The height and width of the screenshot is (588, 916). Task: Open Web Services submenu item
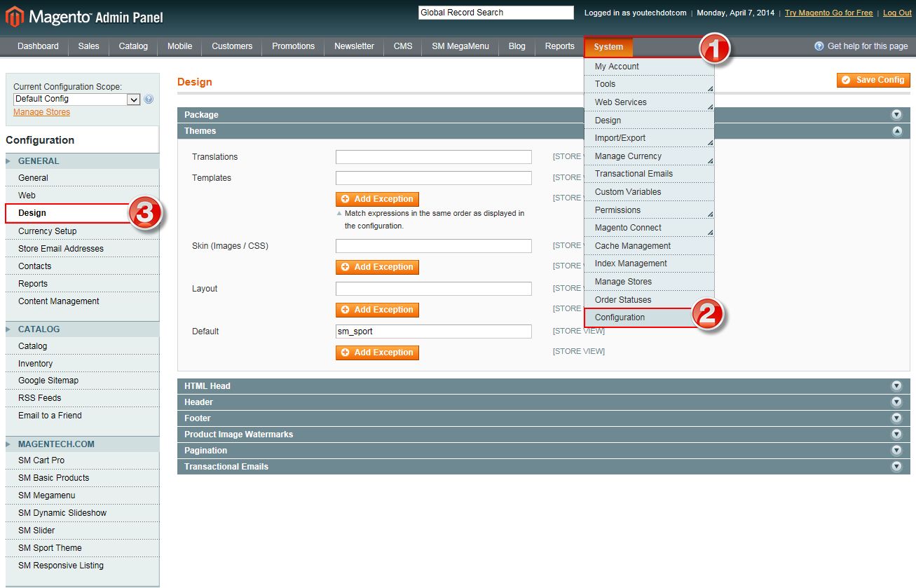pyautogui.click(x=649, y=102)
